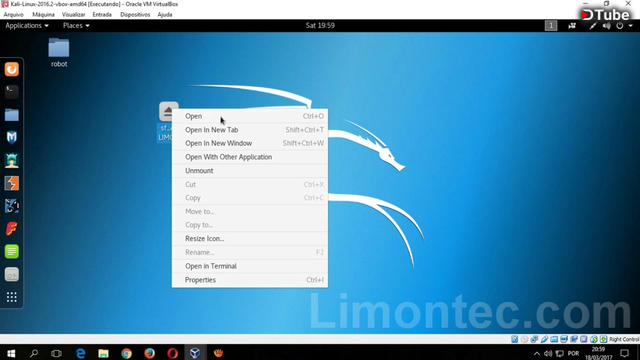Open VirtualBox Ajuda menu
The width and height of the screenshot is (640, 360).
pos(165,14)
